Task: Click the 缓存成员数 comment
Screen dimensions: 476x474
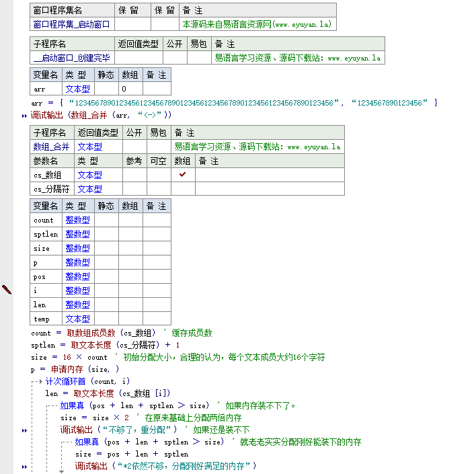Action: point(192,333)
